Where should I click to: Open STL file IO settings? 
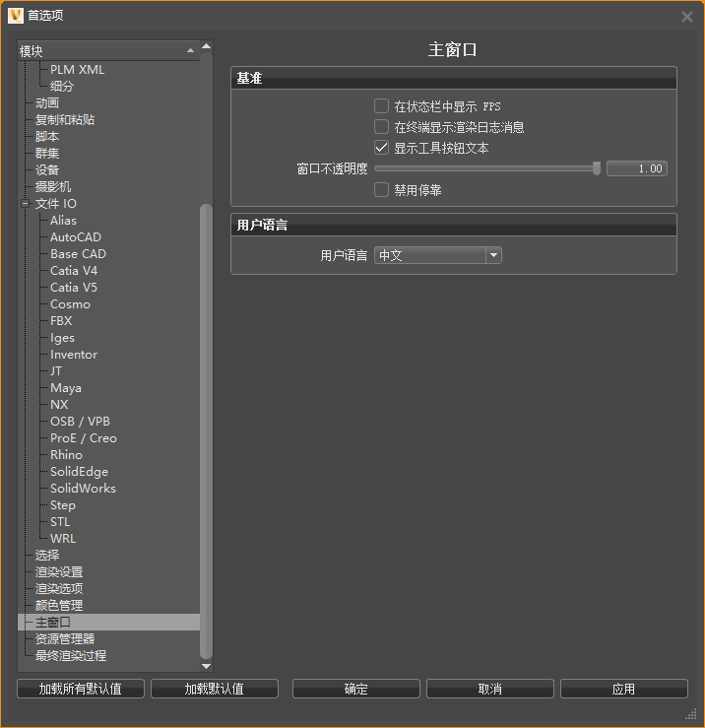[x=60, y=521]
